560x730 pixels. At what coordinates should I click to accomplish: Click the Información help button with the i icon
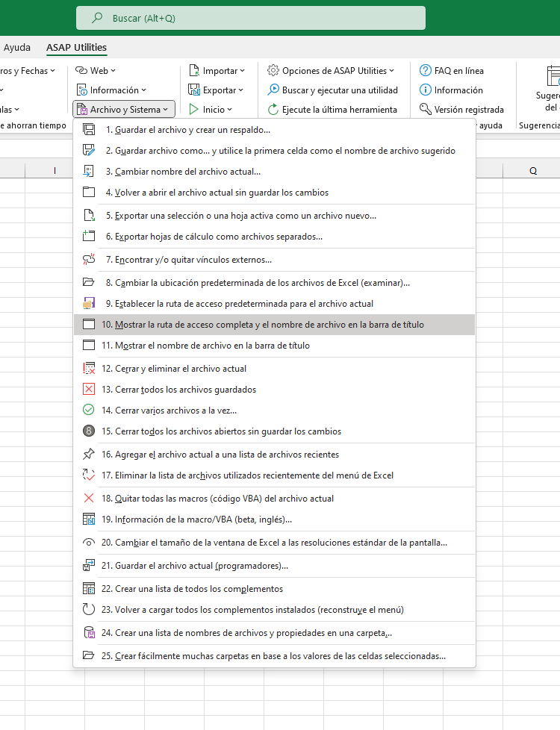[451, 90]
